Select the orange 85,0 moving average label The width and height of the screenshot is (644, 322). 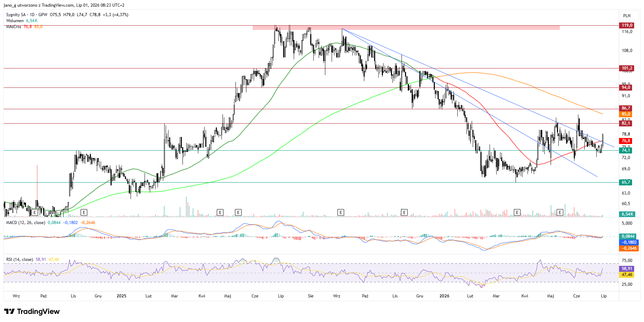pos(626,114)
